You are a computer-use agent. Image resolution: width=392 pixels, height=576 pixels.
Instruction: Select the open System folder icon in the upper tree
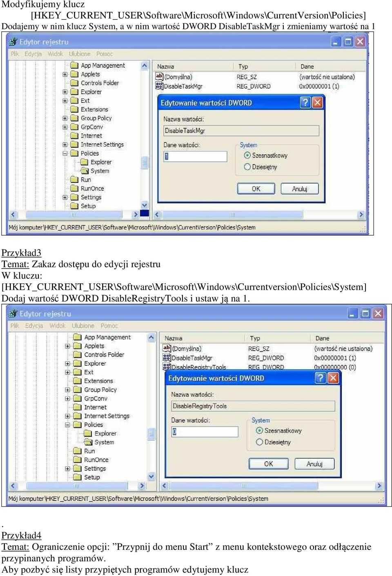(x=84, y=171)
